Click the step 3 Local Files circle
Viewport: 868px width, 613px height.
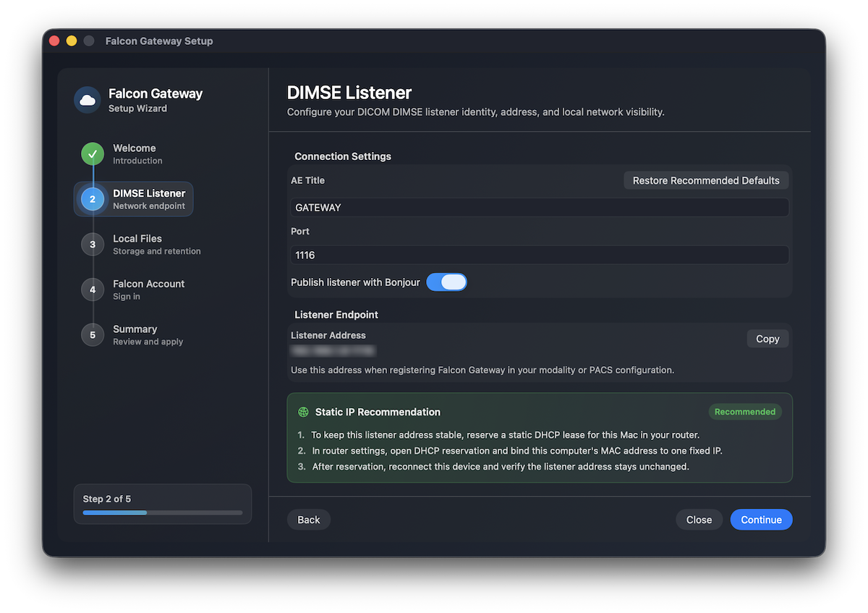coord(93,244)
